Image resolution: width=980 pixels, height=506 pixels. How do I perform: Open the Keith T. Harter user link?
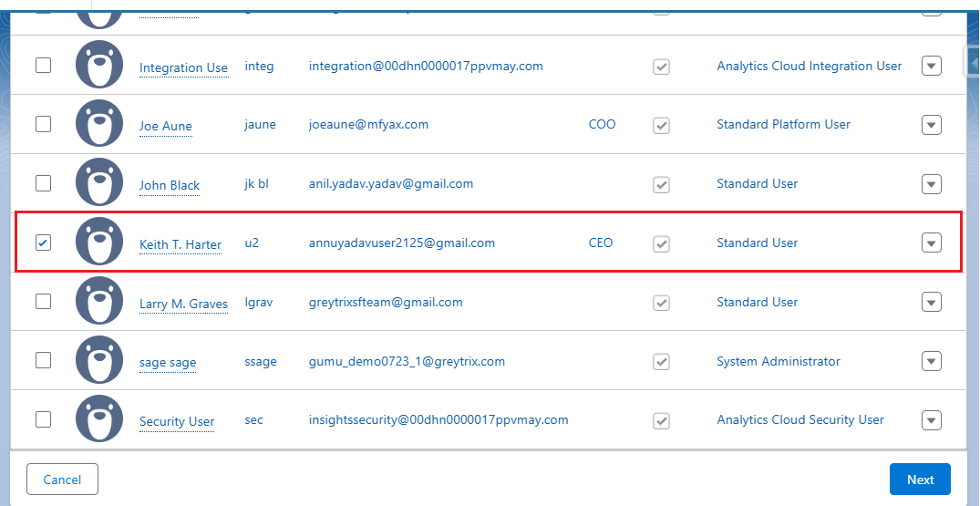click(x=180, y=244)
